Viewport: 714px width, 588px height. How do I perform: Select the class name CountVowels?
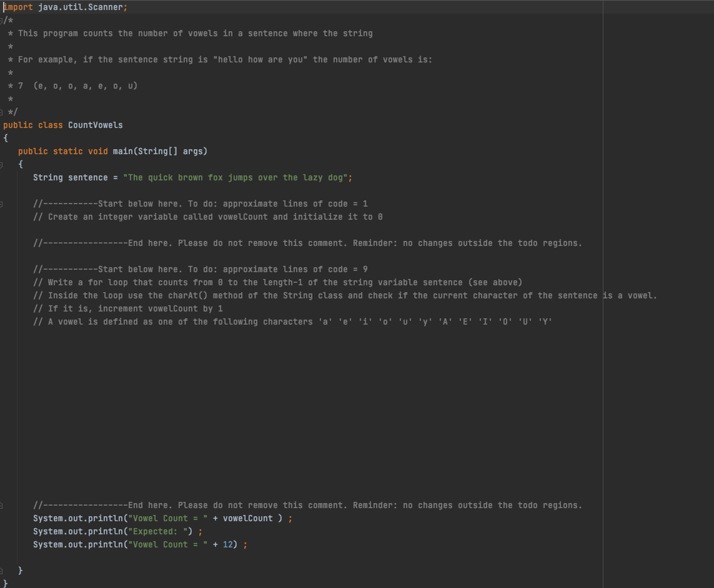tap(95, 125)
